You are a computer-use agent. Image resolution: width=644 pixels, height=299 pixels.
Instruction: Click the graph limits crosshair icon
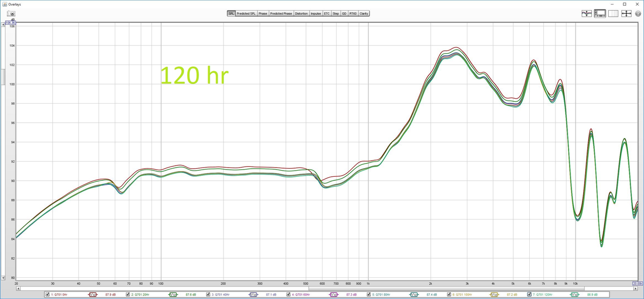(626, 14)
